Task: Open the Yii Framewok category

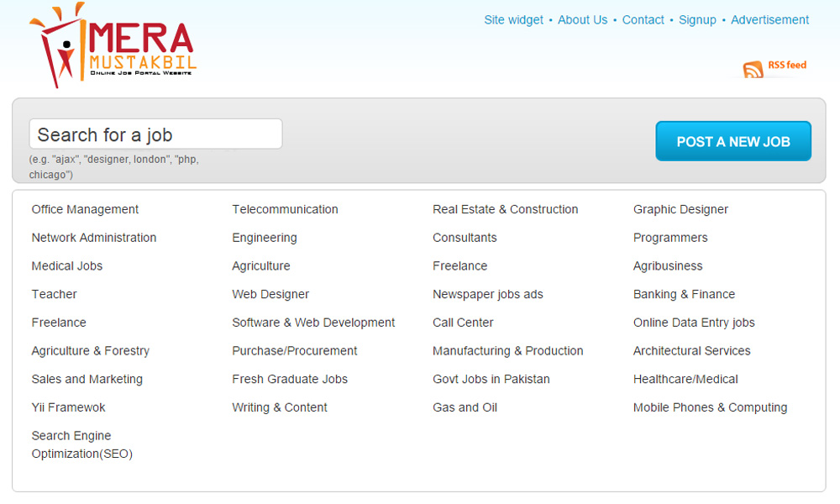Action: pyautogui.click(x=69, y=407)
